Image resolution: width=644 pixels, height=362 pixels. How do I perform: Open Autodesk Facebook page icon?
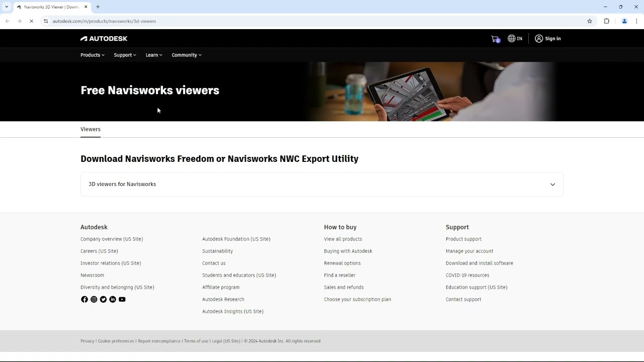pos(84,300)
